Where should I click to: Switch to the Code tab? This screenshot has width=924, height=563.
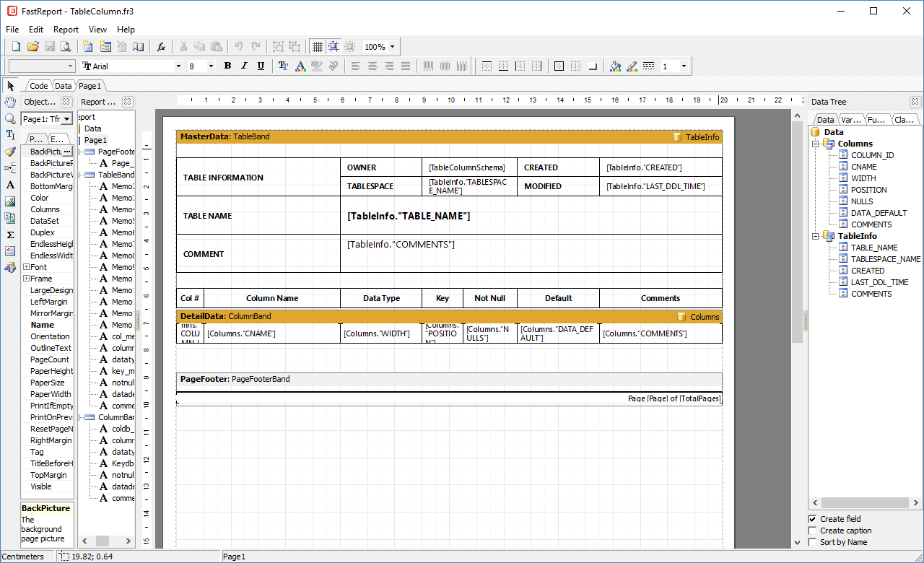point(38,86)
